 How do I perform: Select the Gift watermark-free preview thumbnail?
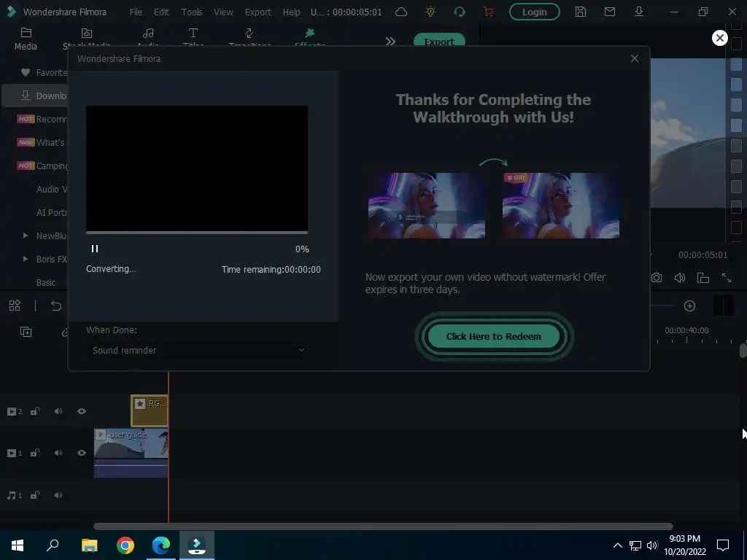pyautogui.click(x=561, y=205)
